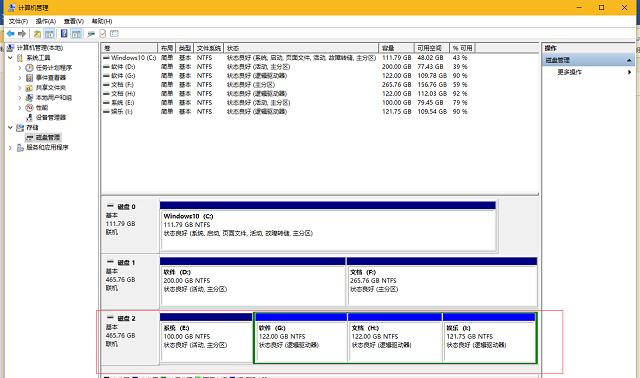
Task: Expand the 本地用户和组 node arrow
Action: tap(20, 98)
